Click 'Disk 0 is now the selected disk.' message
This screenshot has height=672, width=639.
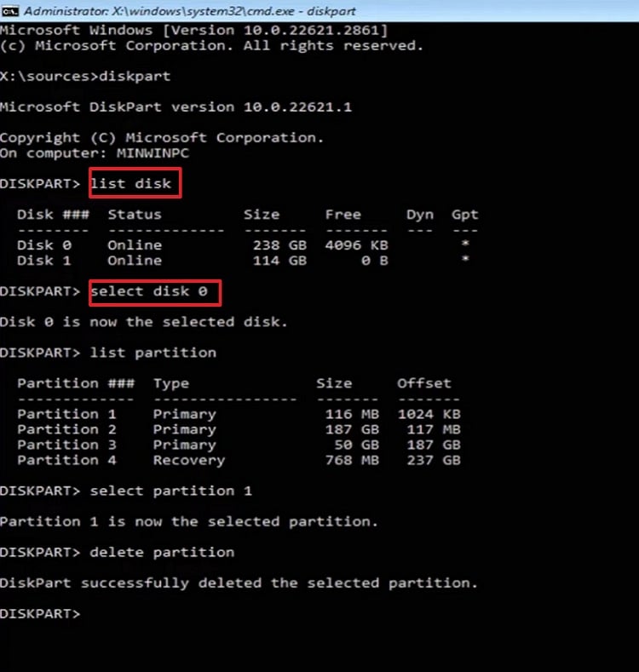144,322
